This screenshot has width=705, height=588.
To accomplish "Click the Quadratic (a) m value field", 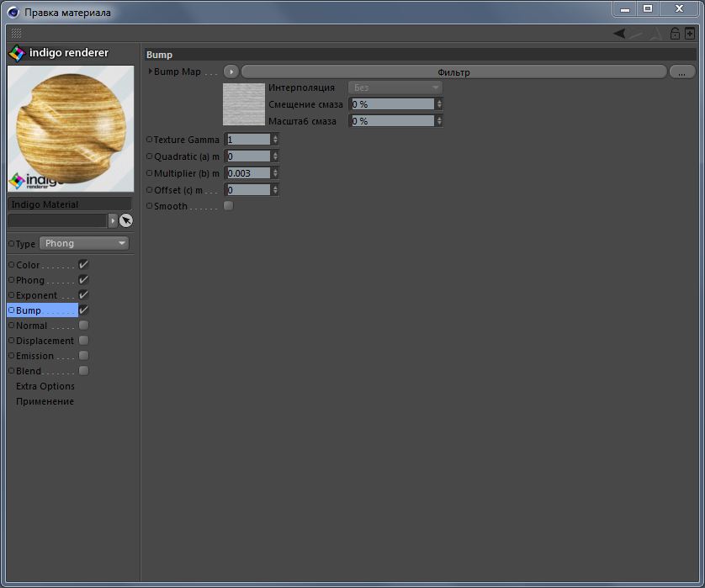I will pyautogui.click(x=248, y=156).
